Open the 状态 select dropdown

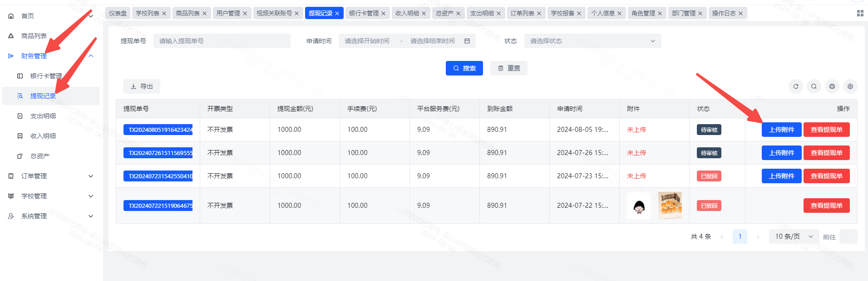592,41
